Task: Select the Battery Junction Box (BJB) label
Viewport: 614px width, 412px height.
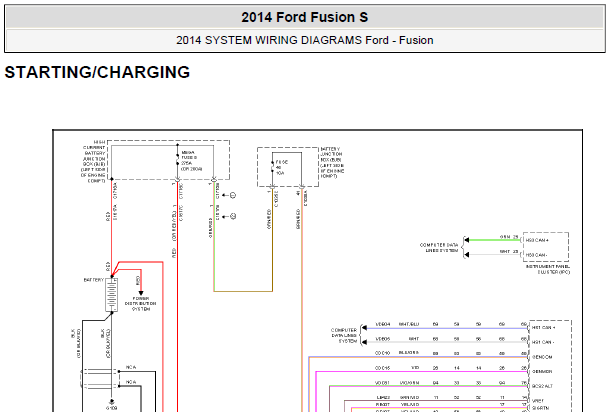Action: (332, 163)
